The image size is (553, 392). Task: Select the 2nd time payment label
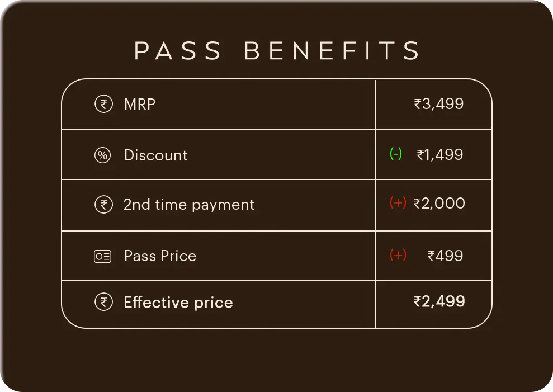tap(189, 205)
